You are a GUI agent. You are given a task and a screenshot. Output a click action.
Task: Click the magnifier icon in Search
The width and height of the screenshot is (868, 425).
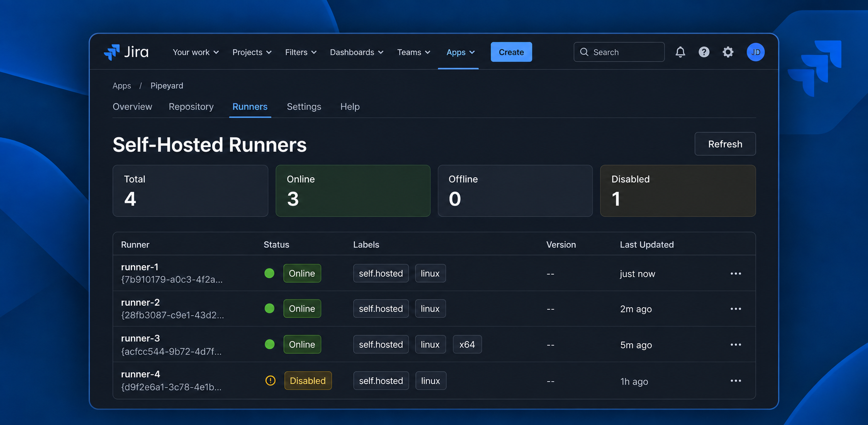584,52
